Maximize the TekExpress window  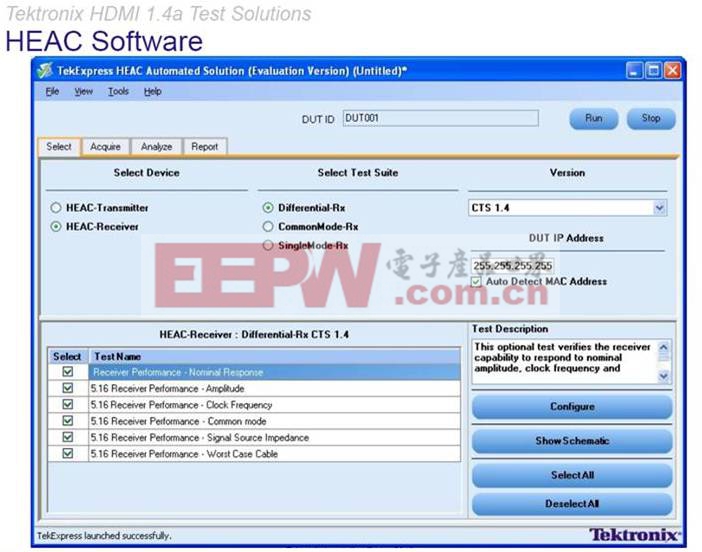tap(653, 71)
